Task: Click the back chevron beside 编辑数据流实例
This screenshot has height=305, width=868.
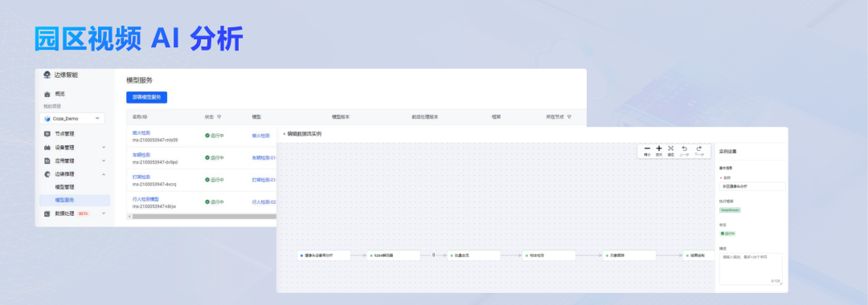Action: point(284,134)
